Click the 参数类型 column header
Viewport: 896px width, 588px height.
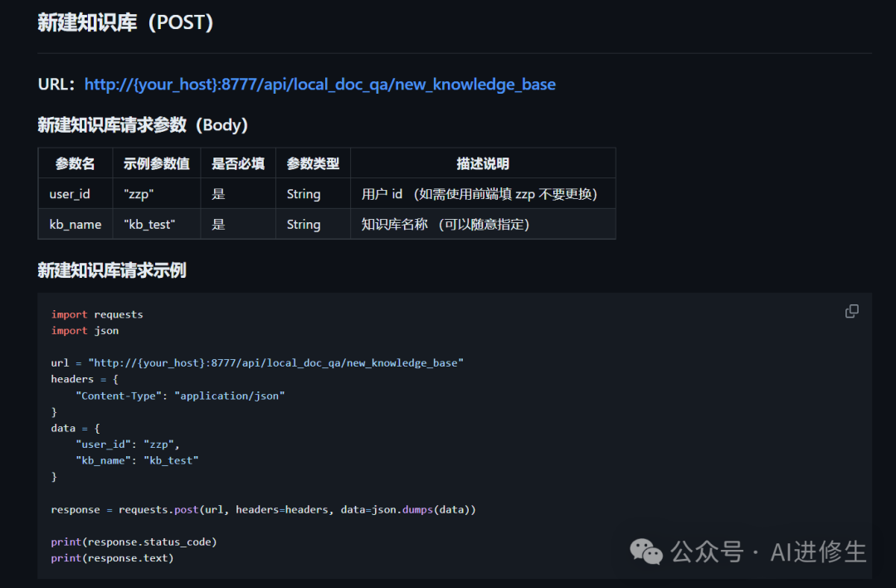(x=313, y=163)
